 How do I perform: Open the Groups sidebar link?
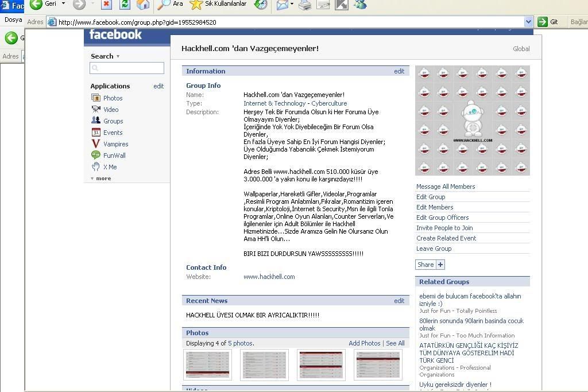113,121
